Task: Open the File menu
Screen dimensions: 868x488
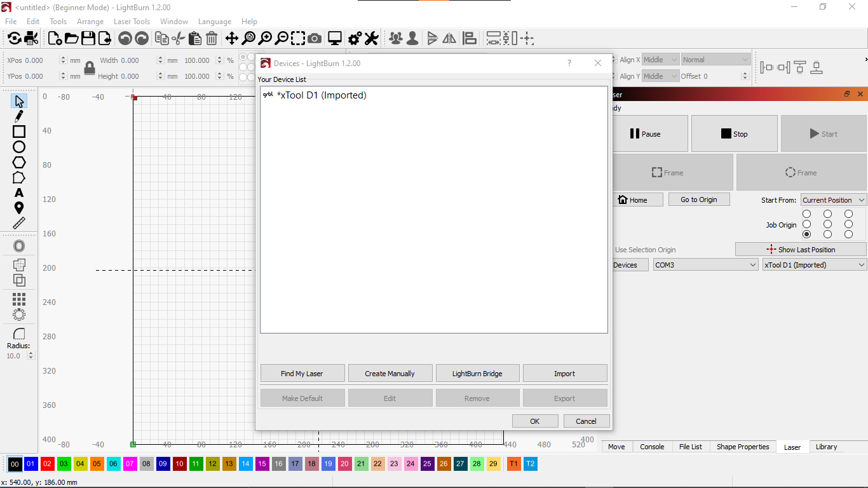Action: (x=11, y=22)
